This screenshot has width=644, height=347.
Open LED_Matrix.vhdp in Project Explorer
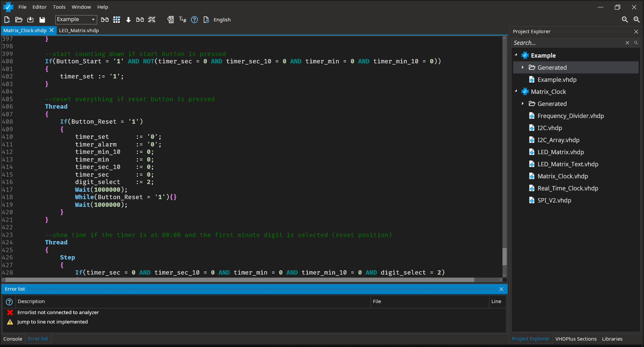[560, 152]
